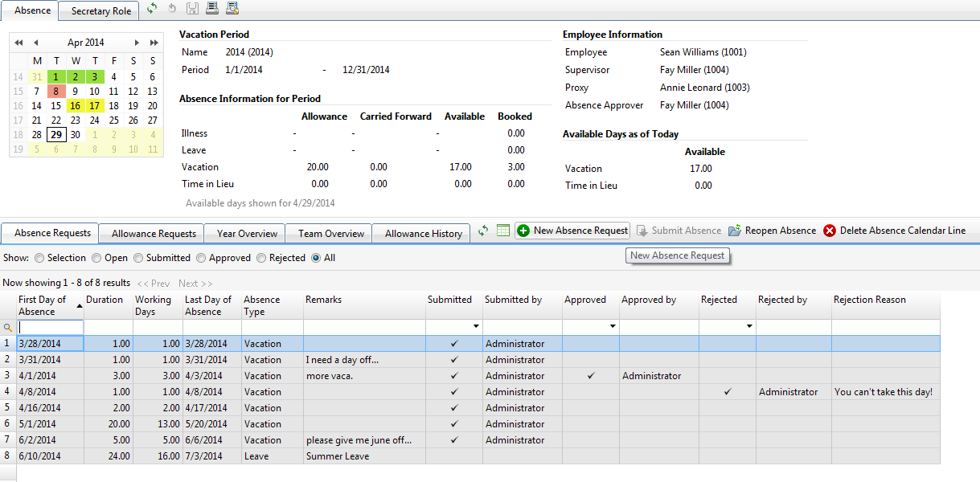
Task: Choose the Rejected filter radio button
Action: point(262,258)
